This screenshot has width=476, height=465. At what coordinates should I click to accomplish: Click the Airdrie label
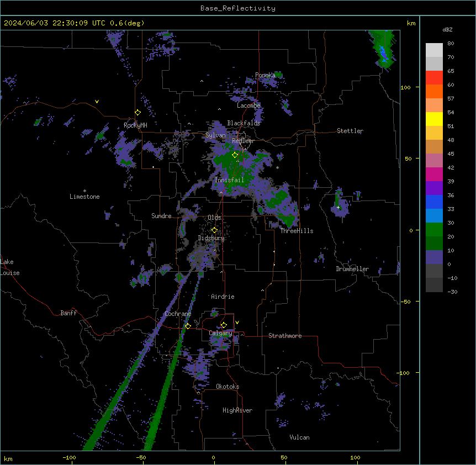click(223, 297)
